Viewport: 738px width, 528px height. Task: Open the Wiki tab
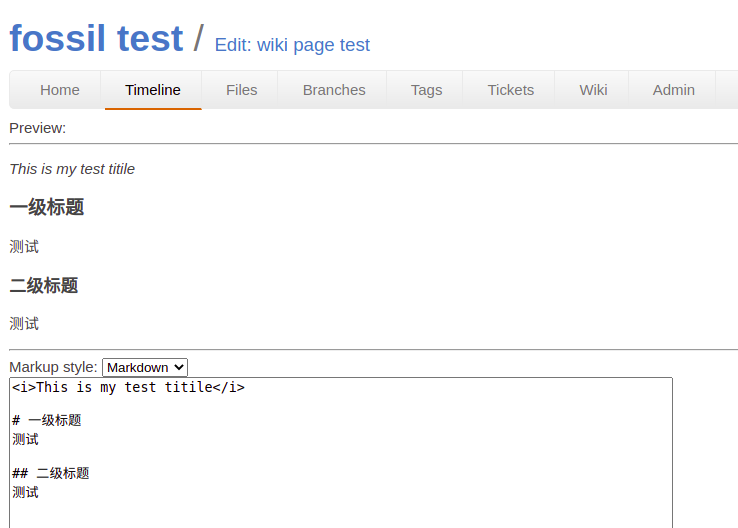click(593, 90)
